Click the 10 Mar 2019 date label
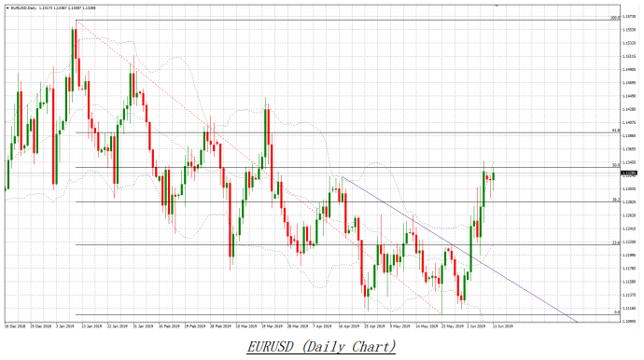Screen dimensions: 644x360 pyautogui.click(x=246, y=326)
